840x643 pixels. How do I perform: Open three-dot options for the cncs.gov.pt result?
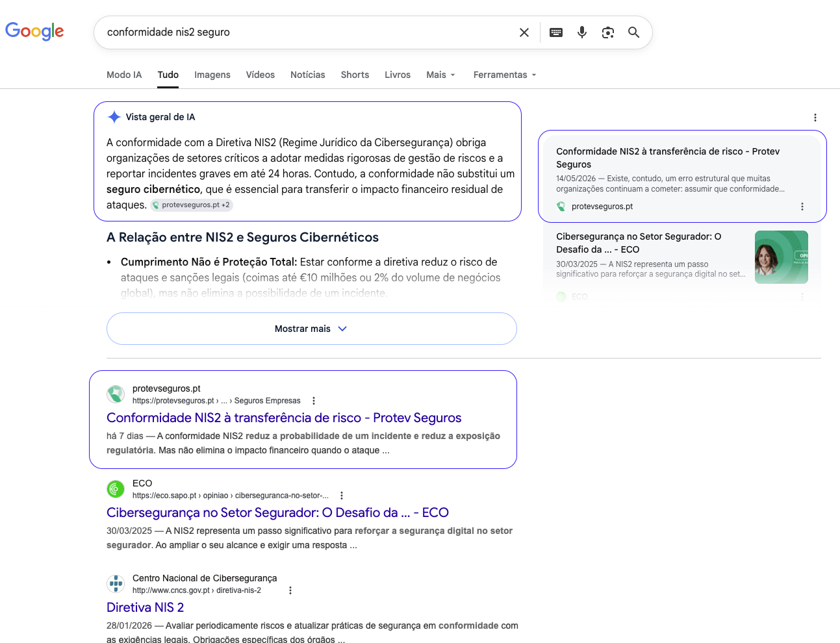[290, 590]
